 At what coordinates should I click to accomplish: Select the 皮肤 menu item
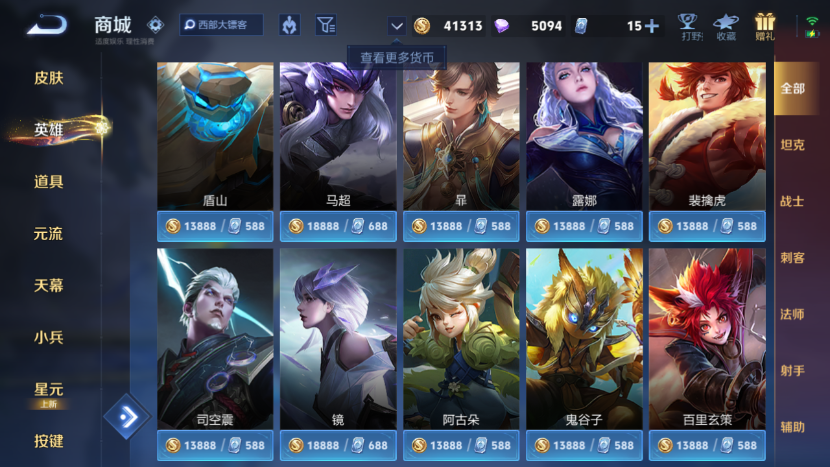(49, 78)
